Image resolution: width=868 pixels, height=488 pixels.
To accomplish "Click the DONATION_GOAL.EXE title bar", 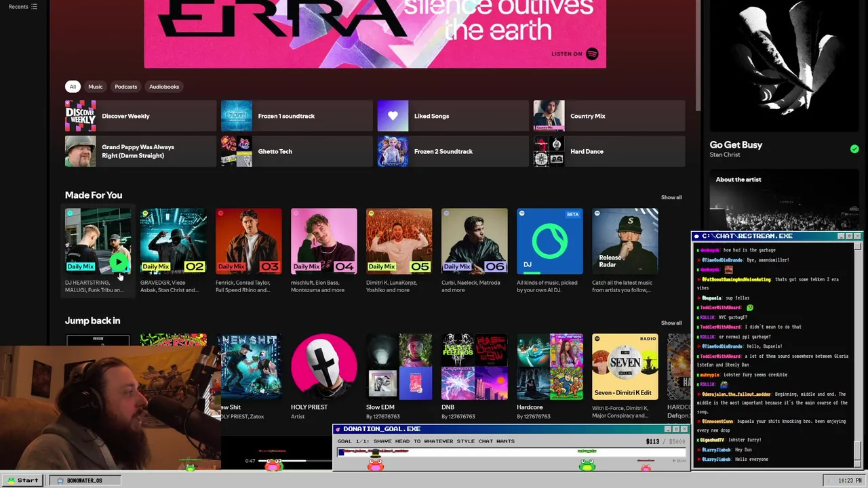I will 510,429.
